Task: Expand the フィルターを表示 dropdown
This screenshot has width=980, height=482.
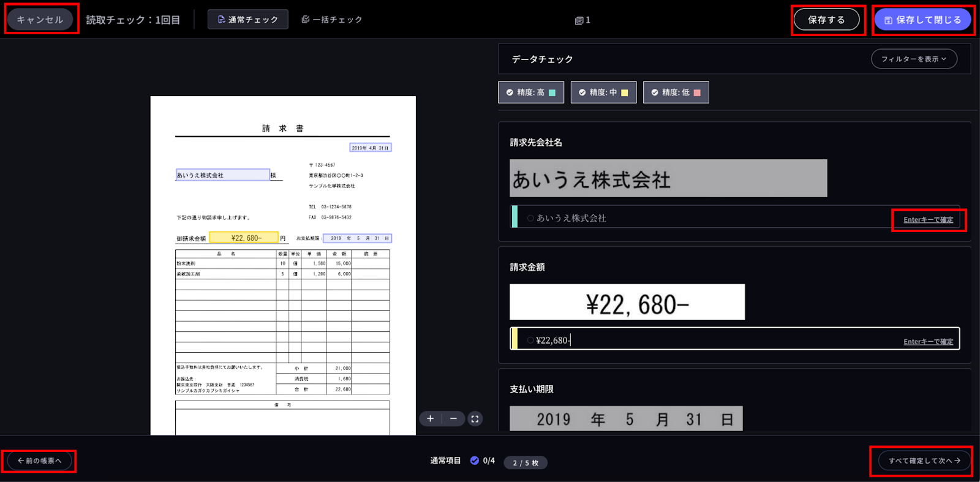Action: (x=913, y=59)
